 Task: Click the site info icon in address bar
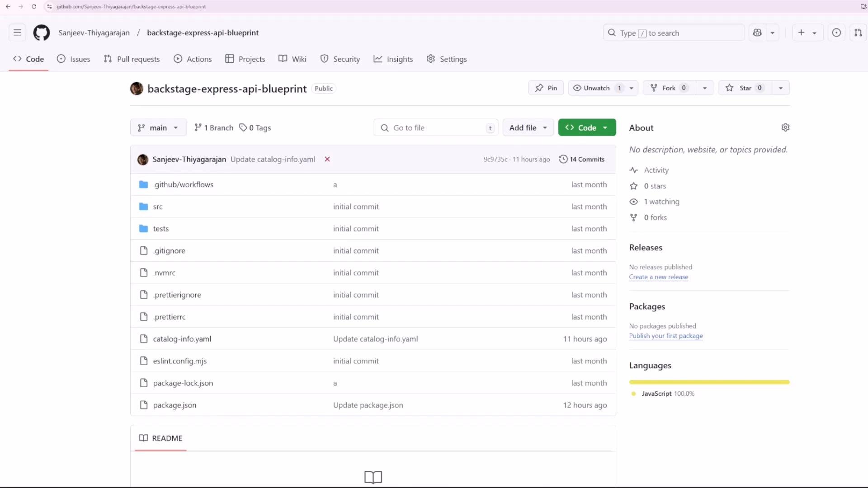point(49,6)
